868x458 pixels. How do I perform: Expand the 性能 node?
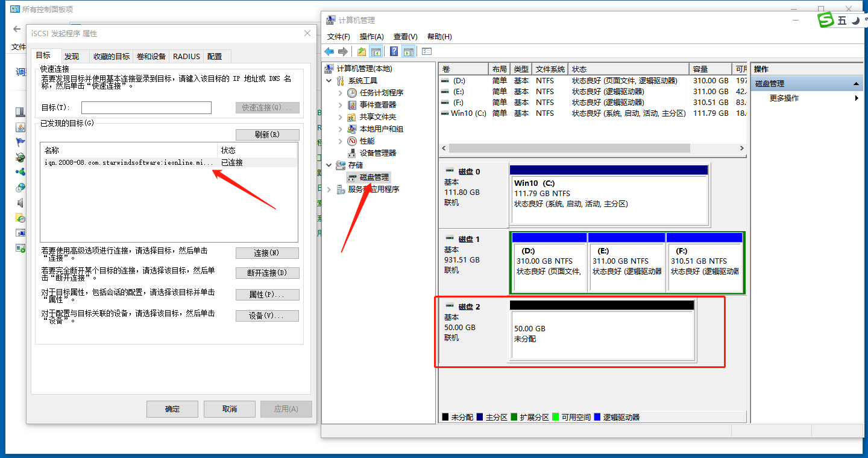[340, 141]
